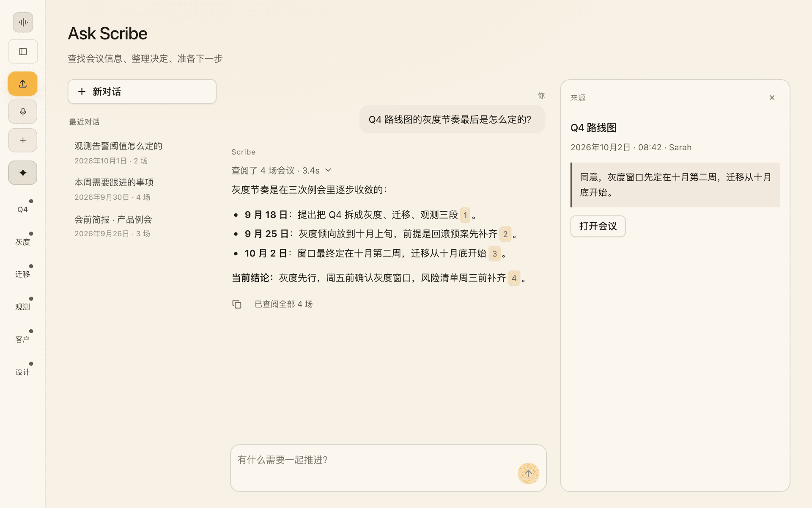Viewport: 812px width, 508px height.
Task: Click the Ask Scribe page heading
Action: (107, 33)
